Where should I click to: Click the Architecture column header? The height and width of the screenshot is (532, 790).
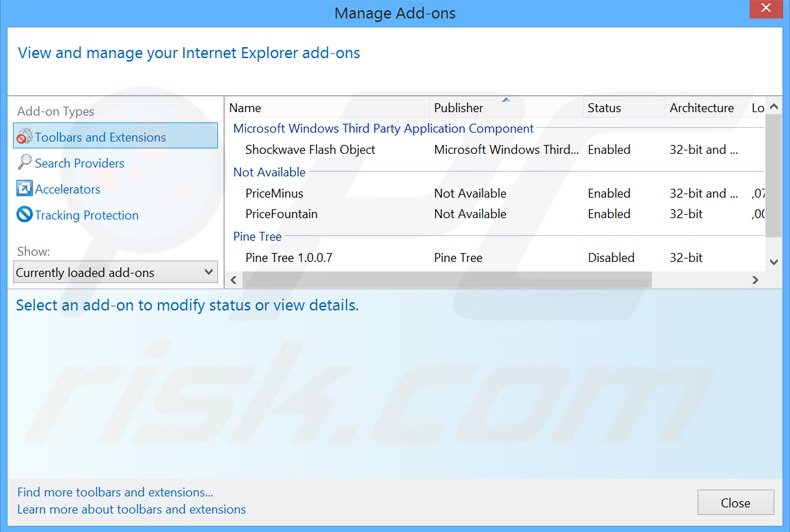(701, 108)
